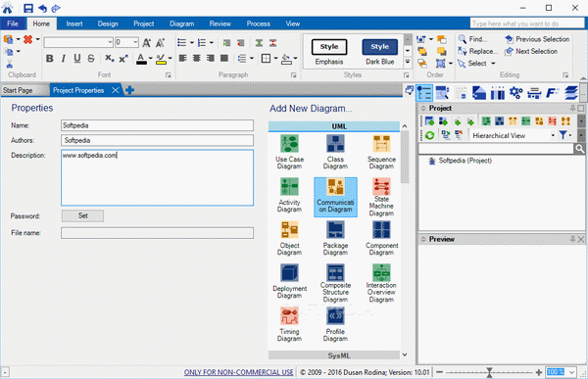Image resolution: width=588 pixels, height=379 pixels.
Task: Switch to the Design ribbon tab
Action: click(x=108, y=24)
